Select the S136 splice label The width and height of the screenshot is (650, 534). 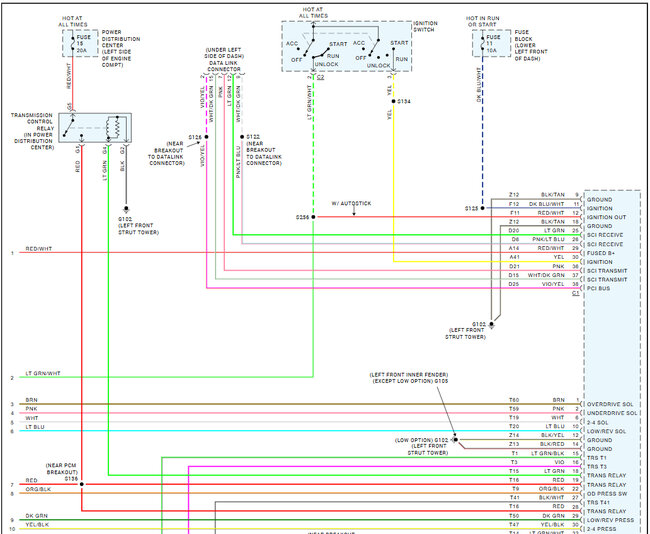point(71,479)
